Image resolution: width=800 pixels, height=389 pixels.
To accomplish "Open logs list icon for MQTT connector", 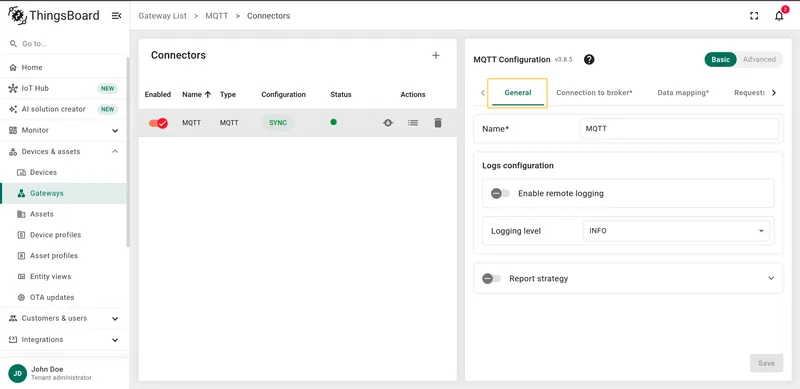I will click(x=413, y=123).
